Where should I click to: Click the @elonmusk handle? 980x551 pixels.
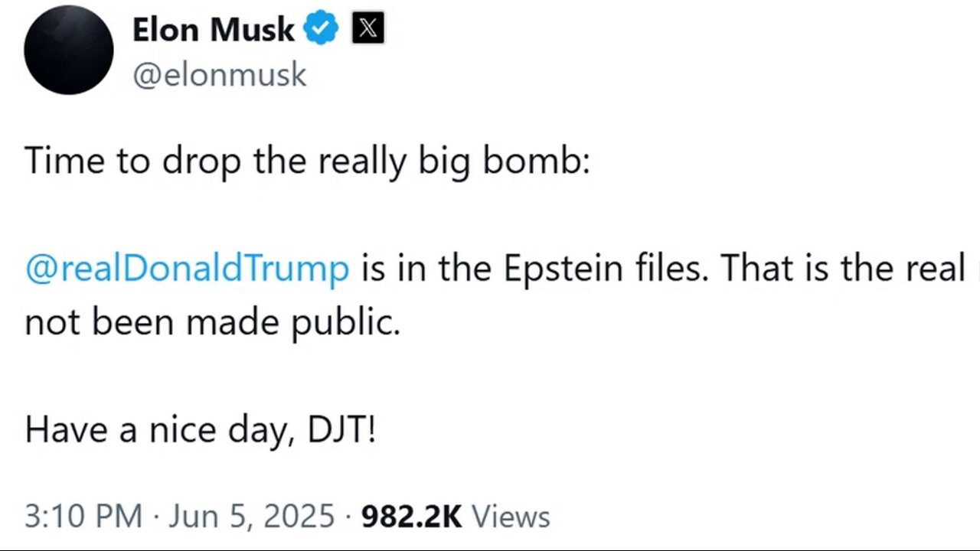coord(220,75)
